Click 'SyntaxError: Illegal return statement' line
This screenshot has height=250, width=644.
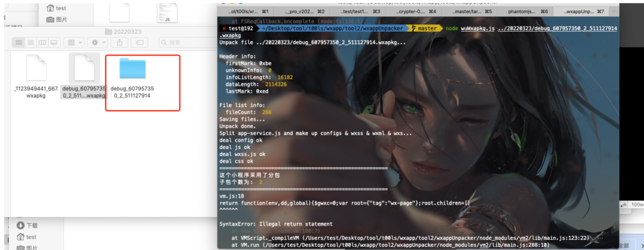[275, 224]
